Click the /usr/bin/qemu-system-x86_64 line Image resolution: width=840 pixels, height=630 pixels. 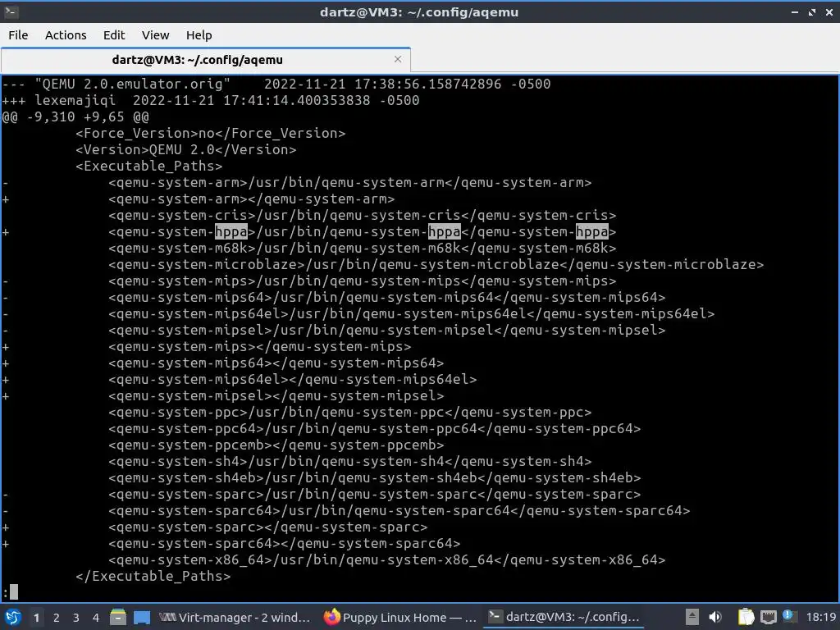click(387, 559)
